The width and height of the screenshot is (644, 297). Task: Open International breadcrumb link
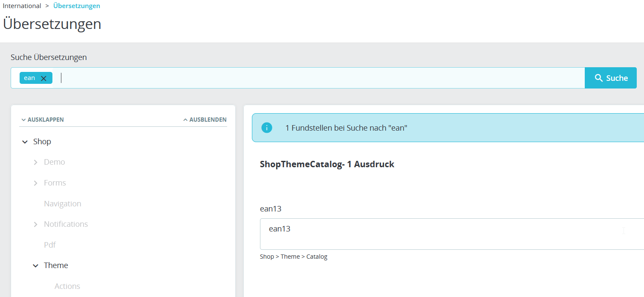(x=22, y=6)
